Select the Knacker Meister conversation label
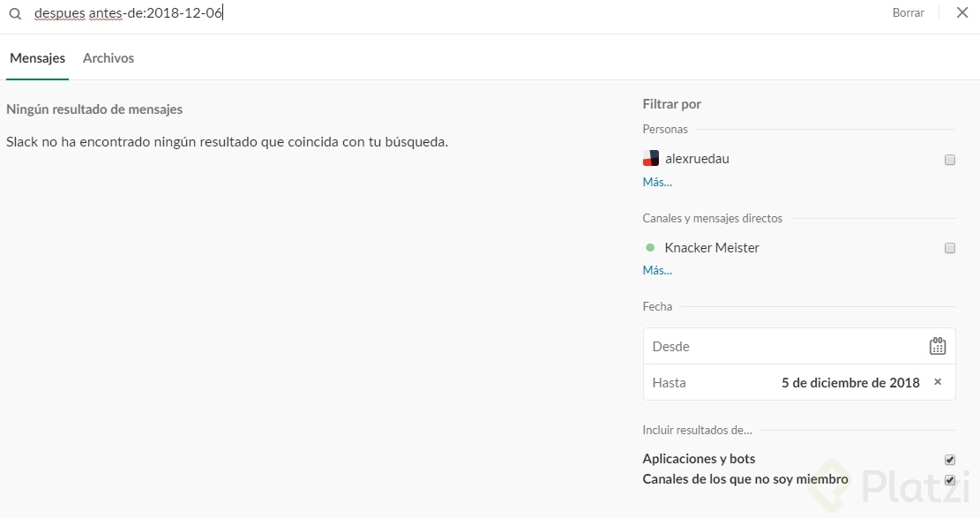The width and height of the screenshot is (980, 518). (712, 248)
